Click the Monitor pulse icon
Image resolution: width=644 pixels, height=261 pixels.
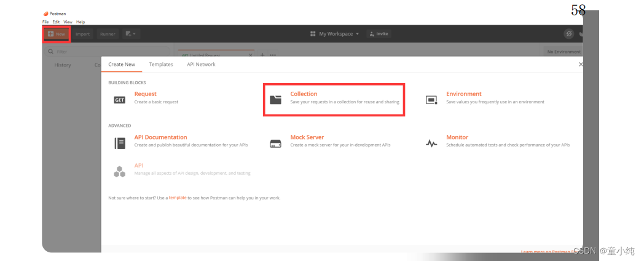431,143
